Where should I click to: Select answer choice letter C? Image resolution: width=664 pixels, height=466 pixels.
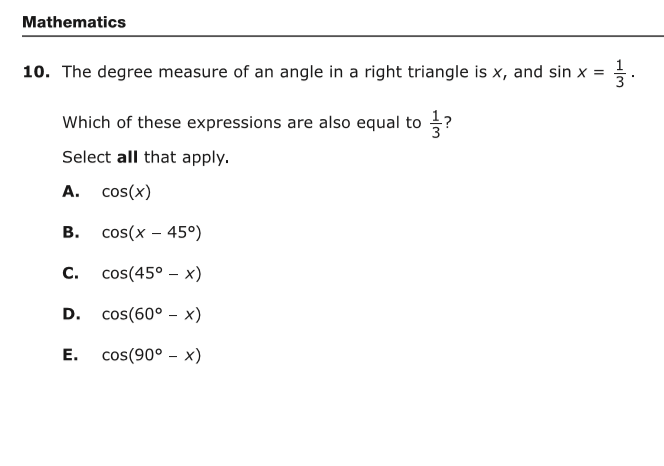(70, 273)
